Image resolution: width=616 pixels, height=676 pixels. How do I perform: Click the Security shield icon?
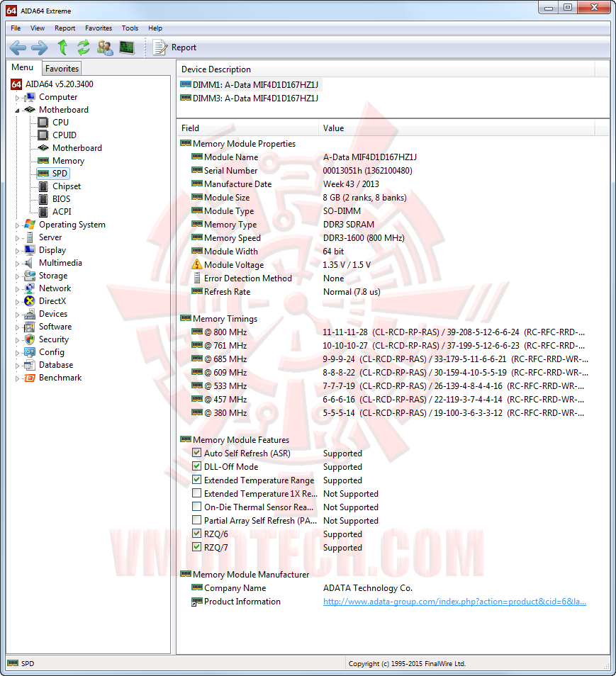tap(30, 339)
